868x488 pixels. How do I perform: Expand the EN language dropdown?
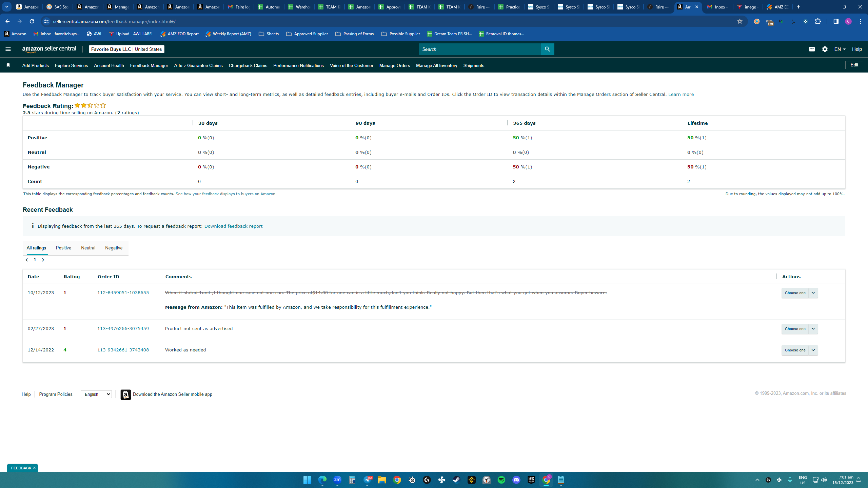click(840, 49)
